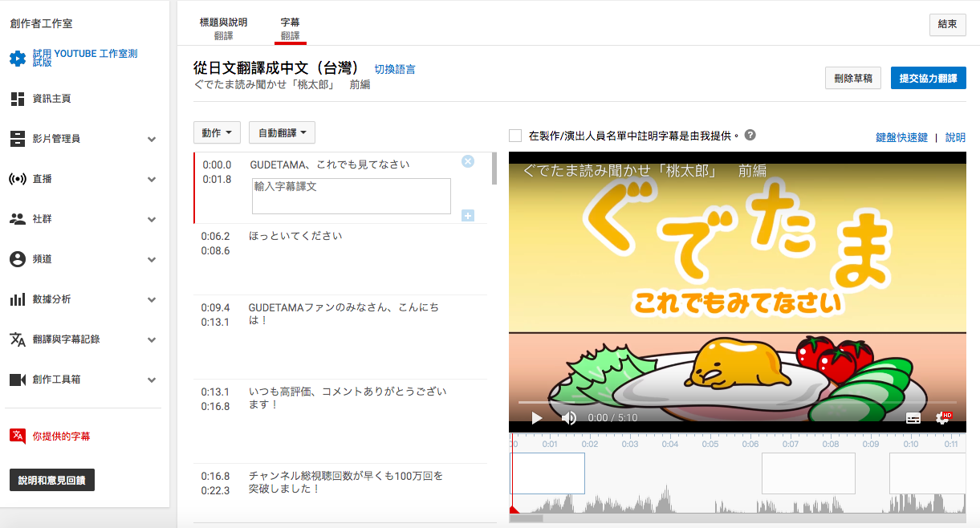This screenshot has height=528, width=980.
Task: Click the 切換語言 link
Action: coord(395,70)
